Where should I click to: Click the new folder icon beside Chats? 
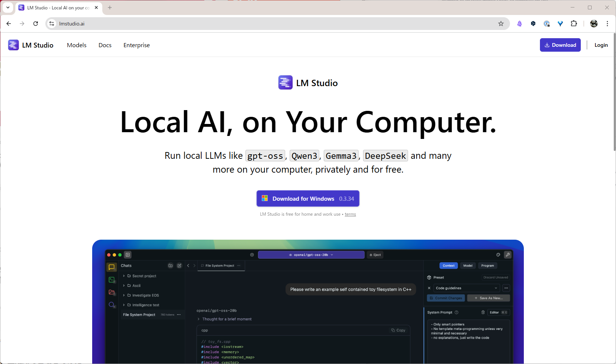point(170,266)
